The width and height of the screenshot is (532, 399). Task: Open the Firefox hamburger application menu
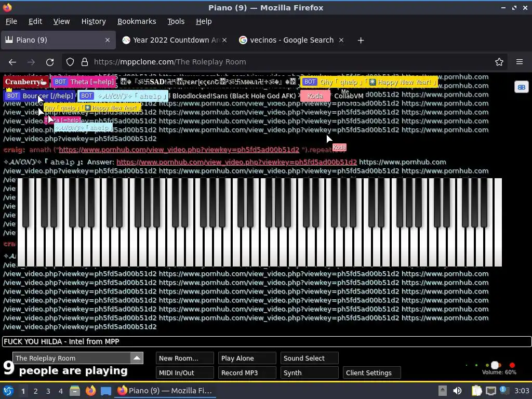point(520,62)
